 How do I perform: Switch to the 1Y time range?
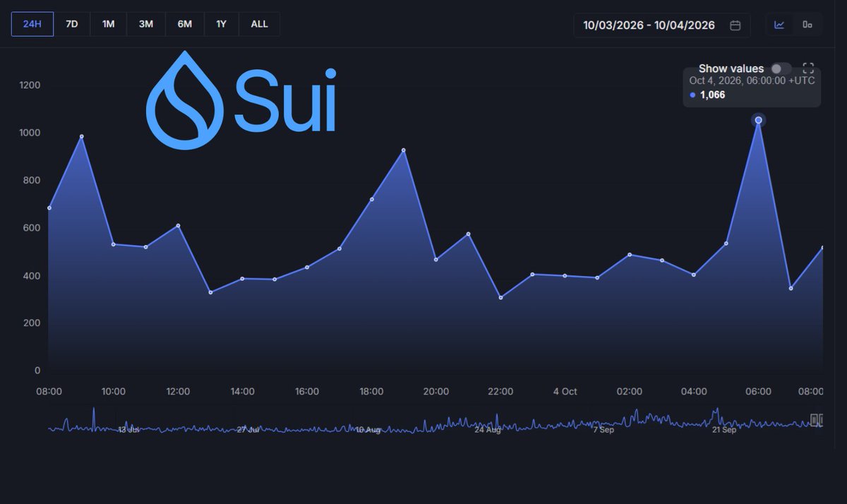(221, 24)
